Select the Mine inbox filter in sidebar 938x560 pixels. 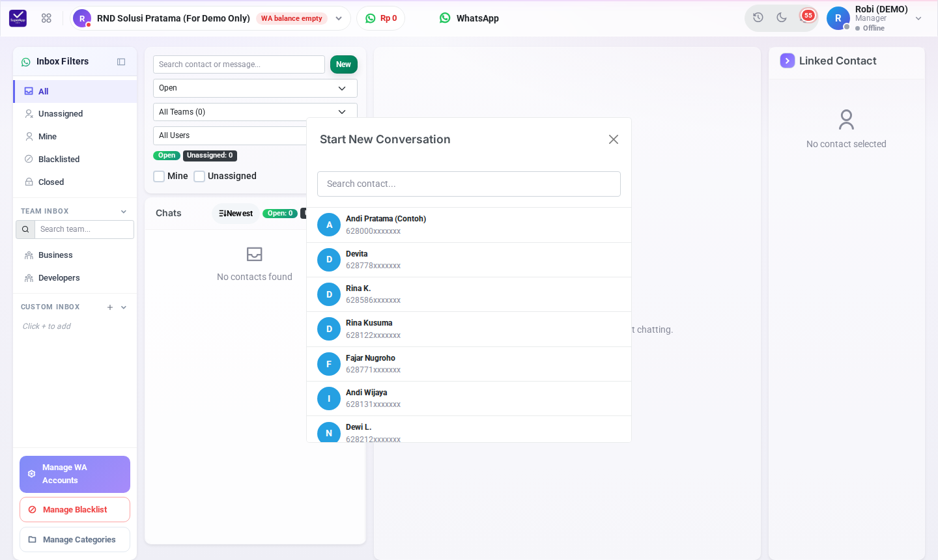click(x=75, y=137)
